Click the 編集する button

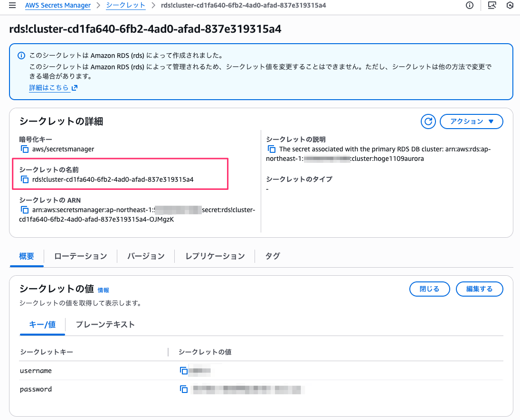[x=479, y=289]
